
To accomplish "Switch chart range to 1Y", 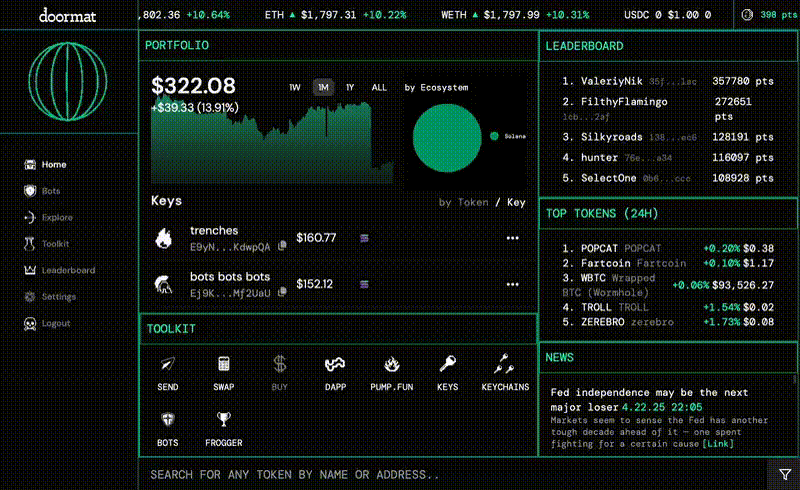I will coord(350,88).
